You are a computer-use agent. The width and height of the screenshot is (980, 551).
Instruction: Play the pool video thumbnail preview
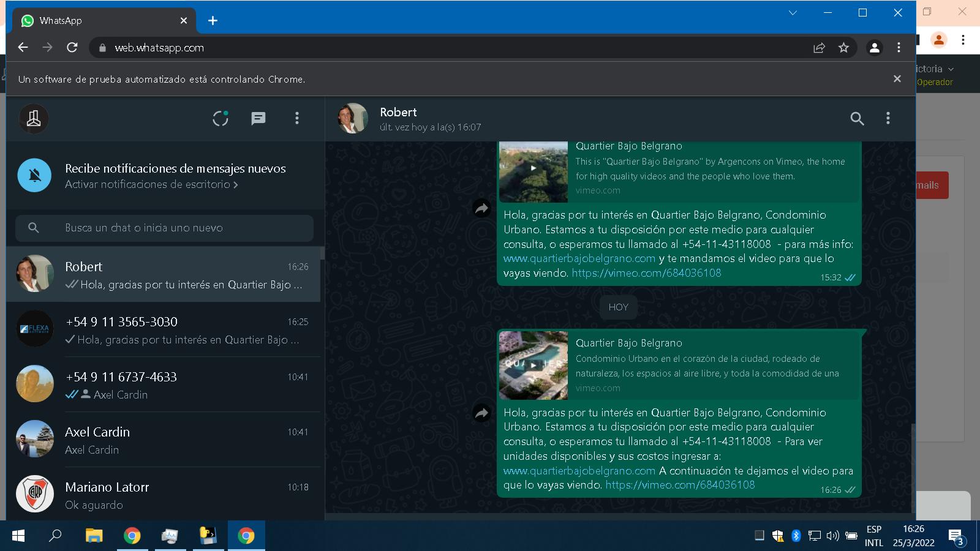tap(533, 365)
